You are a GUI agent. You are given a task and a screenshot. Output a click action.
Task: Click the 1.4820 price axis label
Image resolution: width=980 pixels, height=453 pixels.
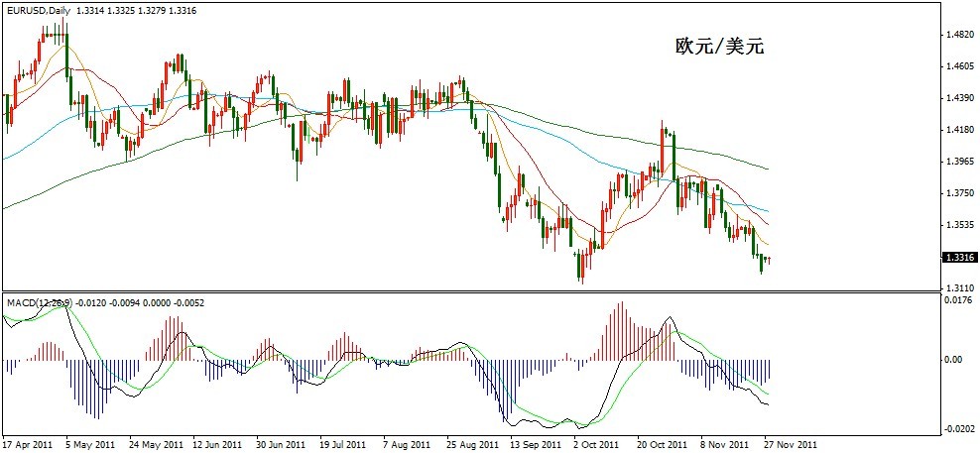coord(962,36)
